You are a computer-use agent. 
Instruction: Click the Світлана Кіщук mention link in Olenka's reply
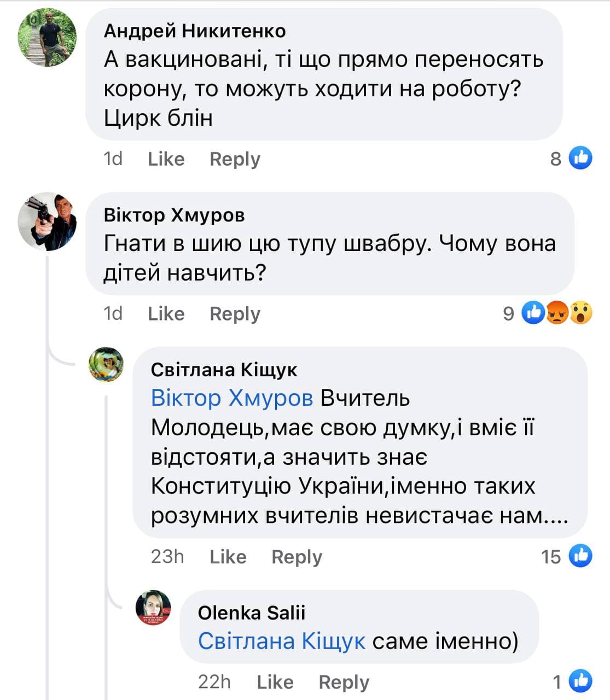point(281,641)
